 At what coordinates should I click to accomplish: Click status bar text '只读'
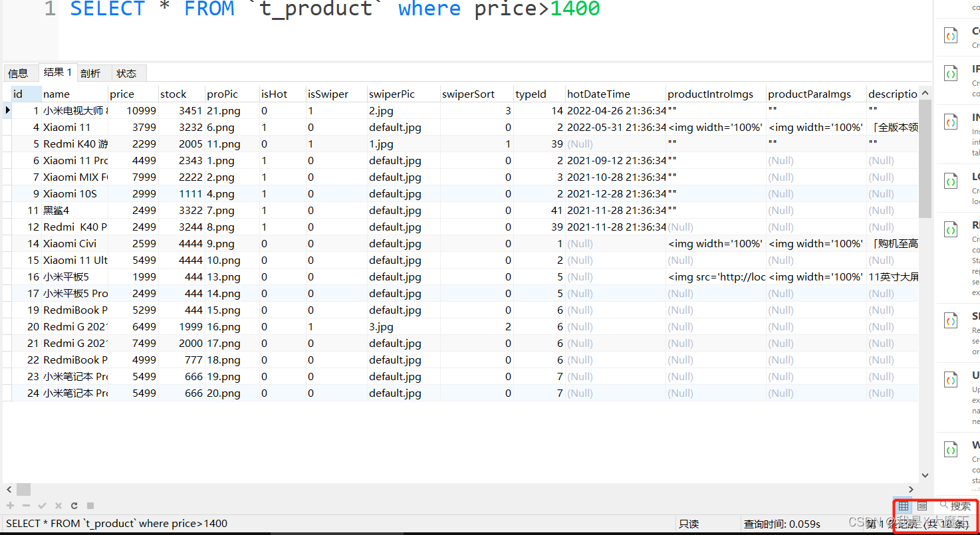click(x=689, y=524)
